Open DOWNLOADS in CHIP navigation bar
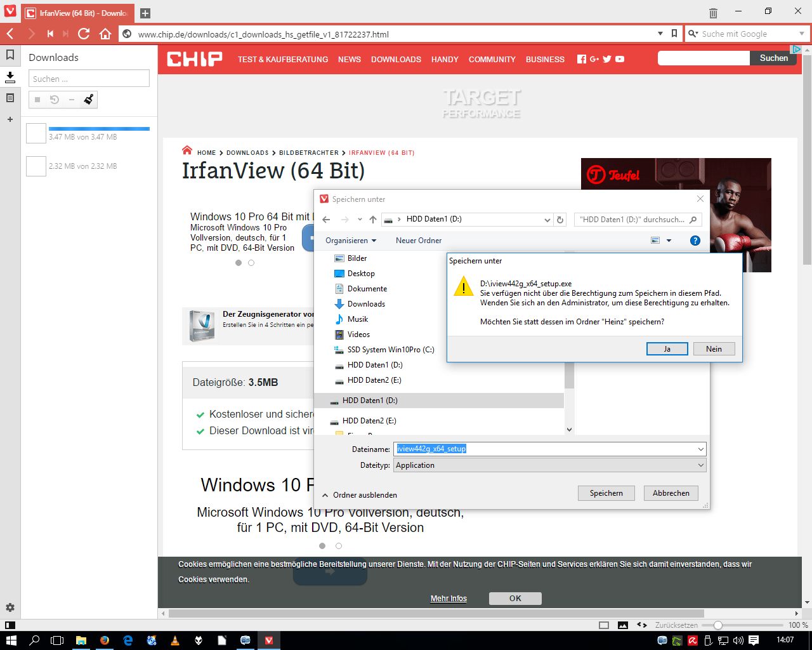 (x=396, y=59)
